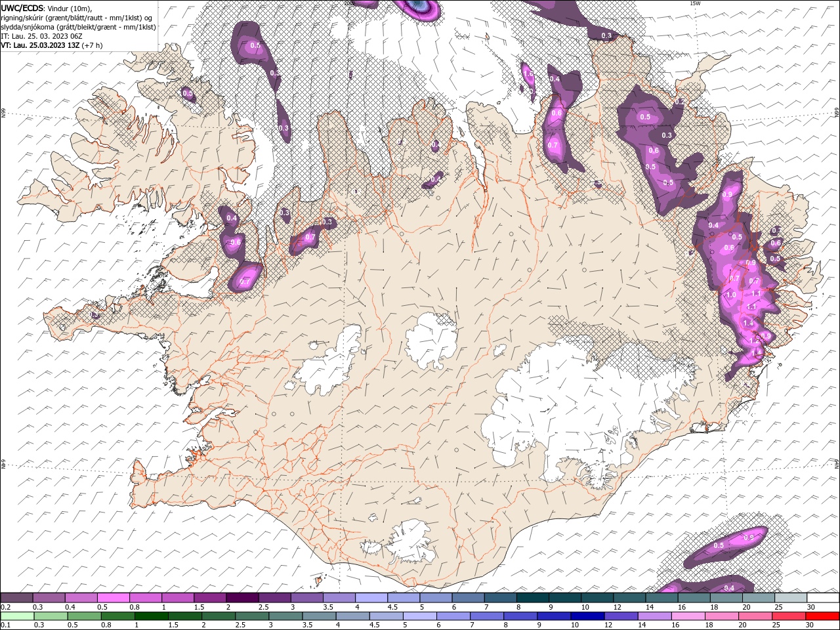
Task: Select the 'slydda/snjókoma' legend description line
Action: point(78,27)
